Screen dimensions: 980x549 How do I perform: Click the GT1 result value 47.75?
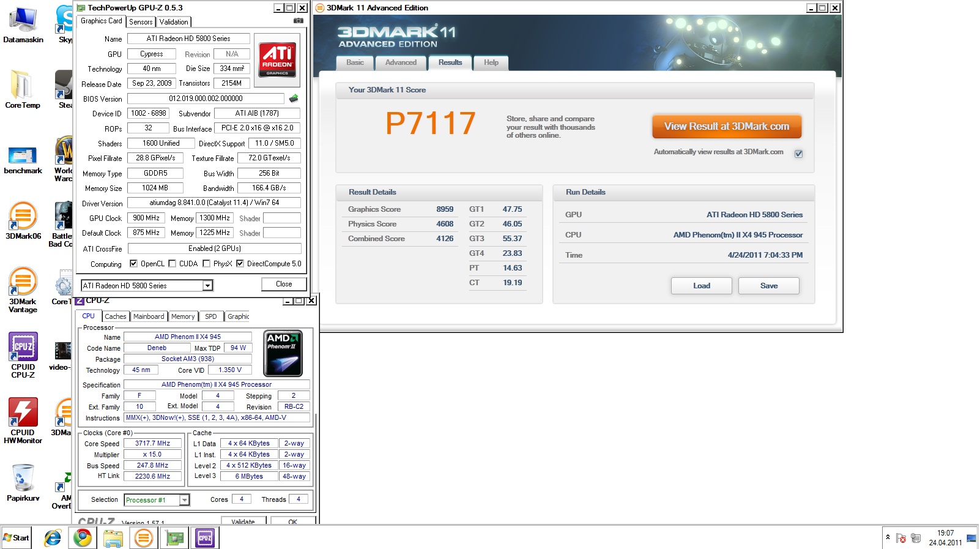click(512, 209)
